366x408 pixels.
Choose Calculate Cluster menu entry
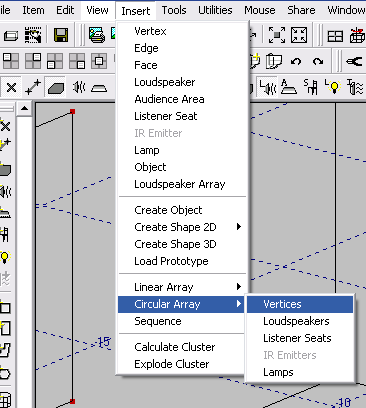tap(182, 347)
